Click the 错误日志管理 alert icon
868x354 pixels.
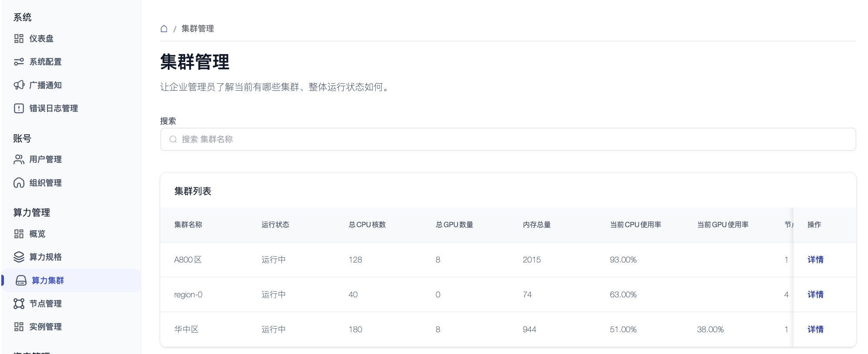pos(19,108)
